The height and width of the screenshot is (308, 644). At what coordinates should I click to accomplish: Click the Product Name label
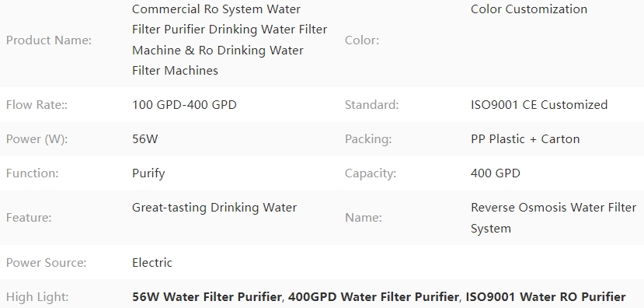(x=49, y=40)
